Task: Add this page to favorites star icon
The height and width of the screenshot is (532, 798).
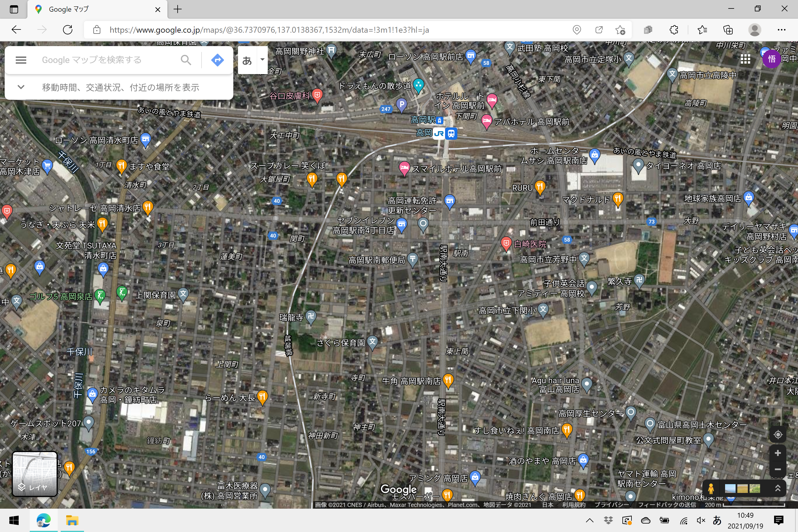Action: click(620, 30)
